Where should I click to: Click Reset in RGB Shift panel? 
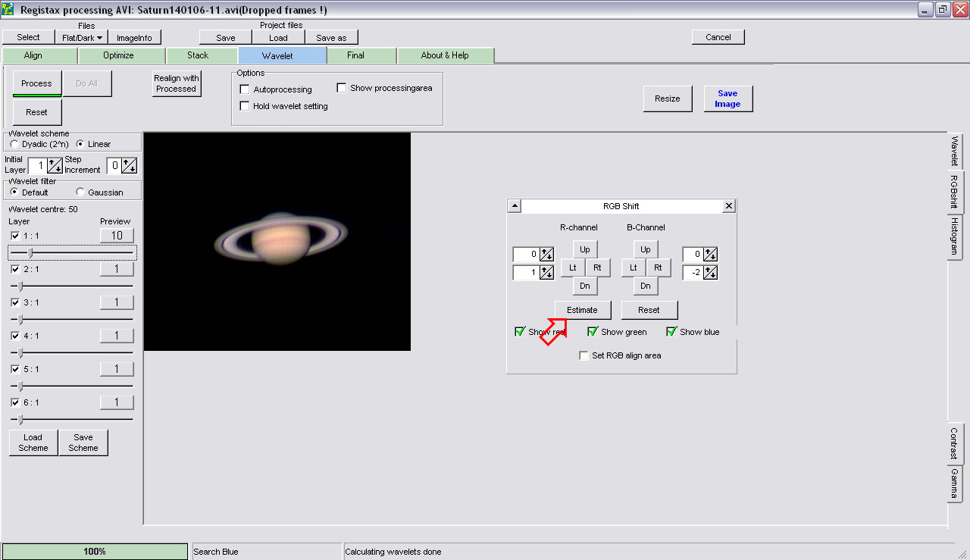tap(649, 310)
